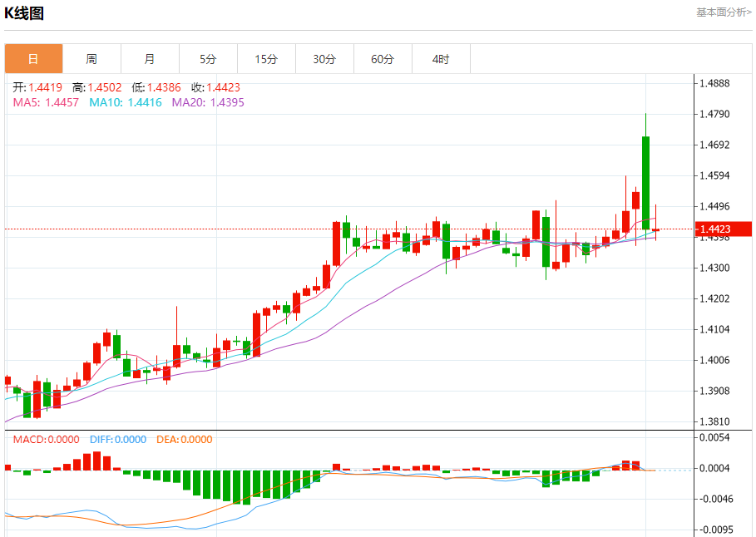Click the 1.3810 price axis label

click(x=714, y=421)
